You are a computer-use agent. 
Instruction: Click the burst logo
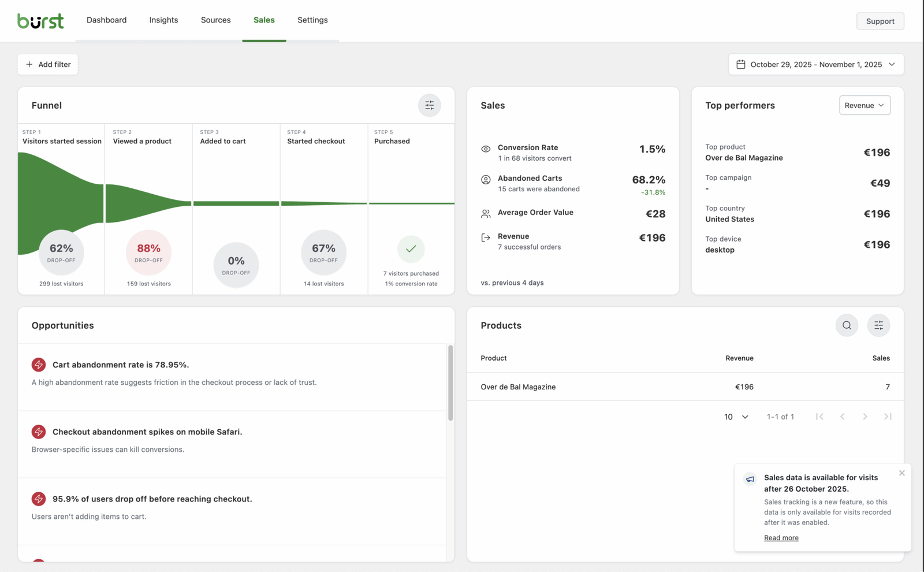tap(40, 20)
